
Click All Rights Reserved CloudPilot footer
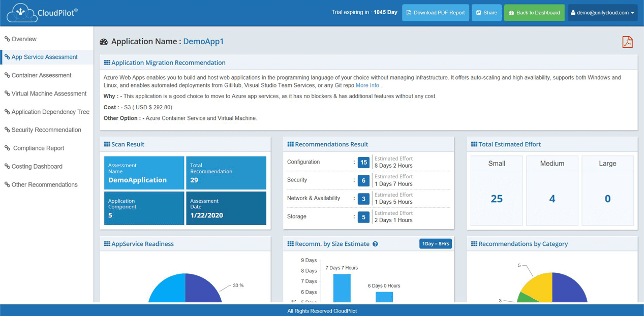point(322,311)
